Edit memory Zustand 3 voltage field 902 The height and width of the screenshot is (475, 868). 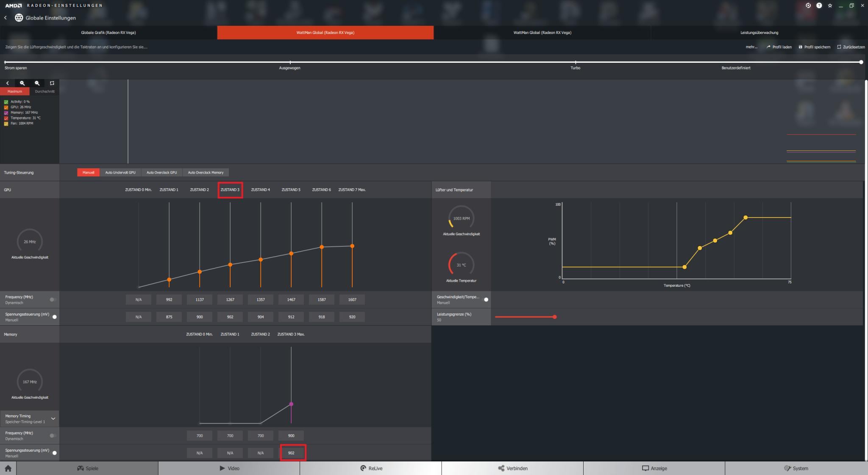pyautogui.click(x=291, y=453)
